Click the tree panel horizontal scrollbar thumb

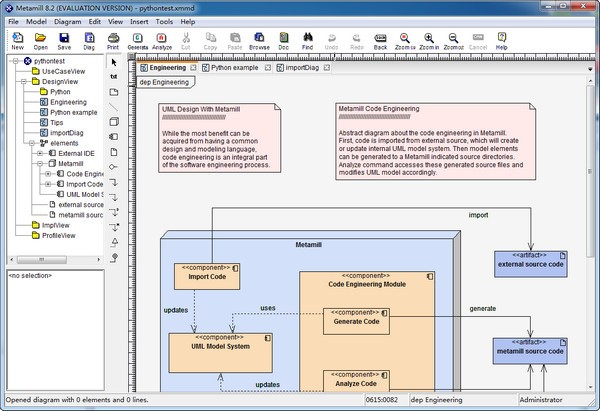42,260
